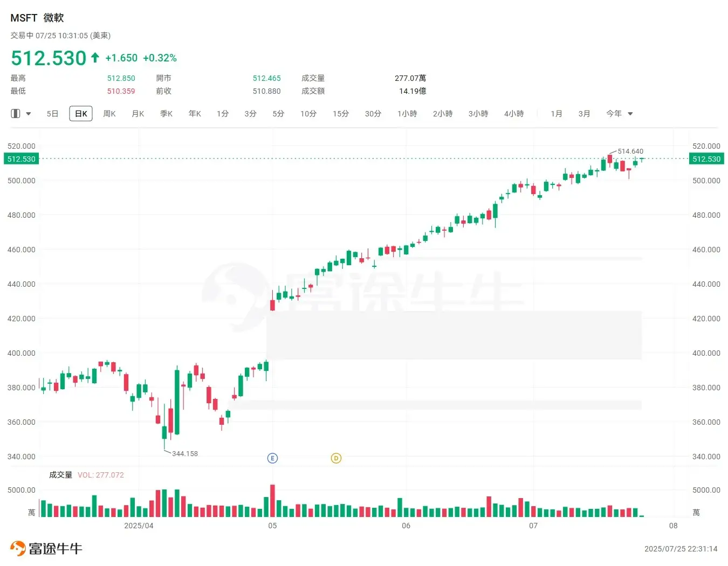Open the chart type candlestick icon
This screenshot has width=728, height=566.
(x=16, y=114)
